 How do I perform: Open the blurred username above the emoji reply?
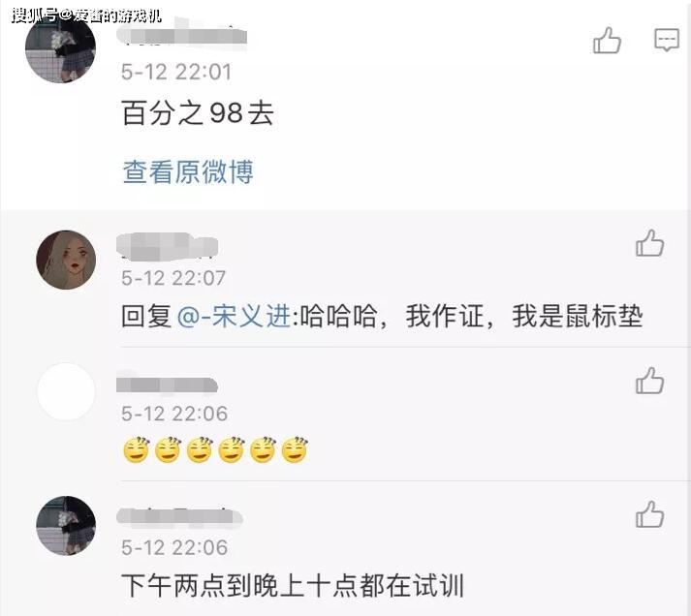168,385
